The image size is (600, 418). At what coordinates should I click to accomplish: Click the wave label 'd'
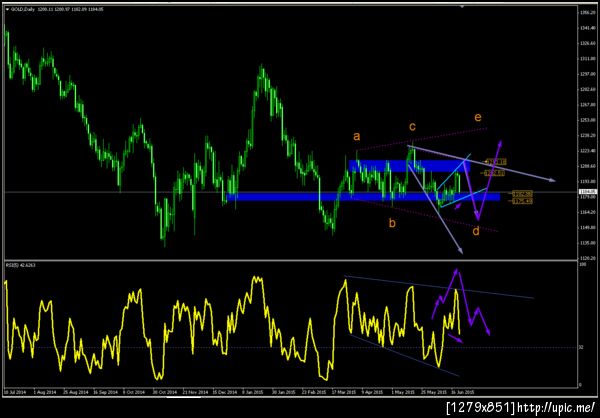[x=476, y=231]
